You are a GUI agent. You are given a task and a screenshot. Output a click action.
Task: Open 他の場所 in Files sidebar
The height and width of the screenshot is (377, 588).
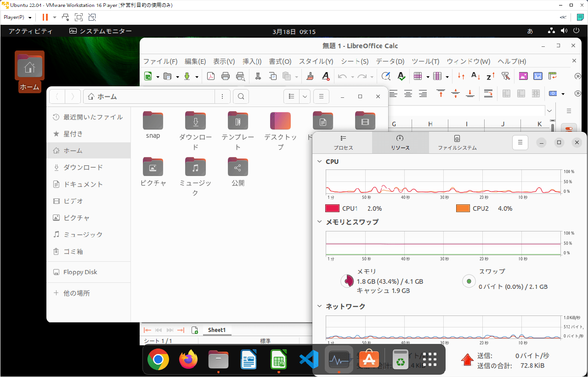click(x=89, y=293)
